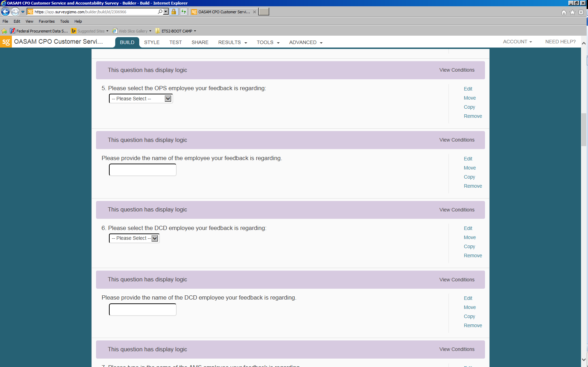This screenshot has width=588, height=367.
Task: Close the OASAM CPO browser tab
Action: click(x=255, y=12)
